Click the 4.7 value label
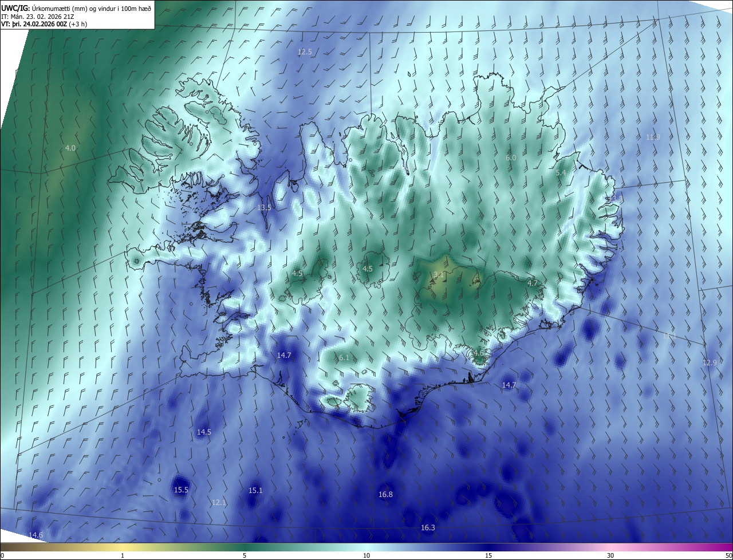Viewport: 733px width, 560px height. click(x=533, y=283)
